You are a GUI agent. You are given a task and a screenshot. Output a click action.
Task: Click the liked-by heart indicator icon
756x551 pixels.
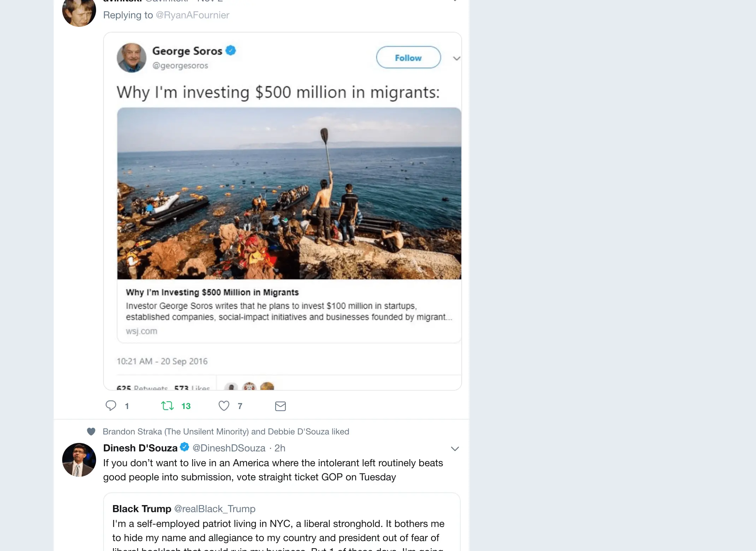(91, 432)
